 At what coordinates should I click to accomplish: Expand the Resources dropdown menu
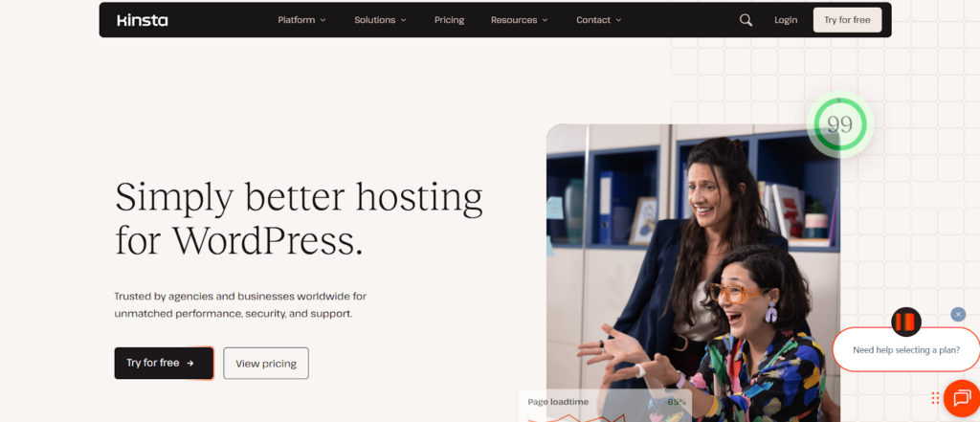click(520, 20)
